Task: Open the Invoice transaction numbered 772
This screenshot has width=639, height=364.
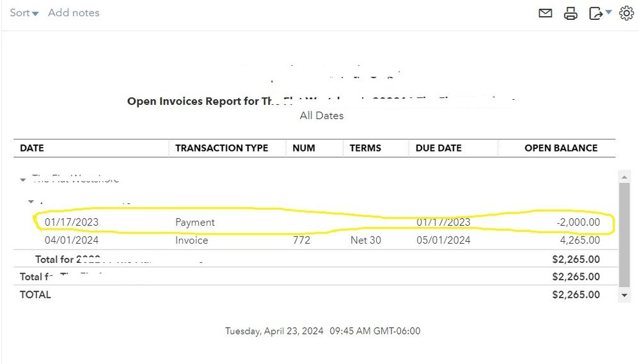Action: (191, 241)
